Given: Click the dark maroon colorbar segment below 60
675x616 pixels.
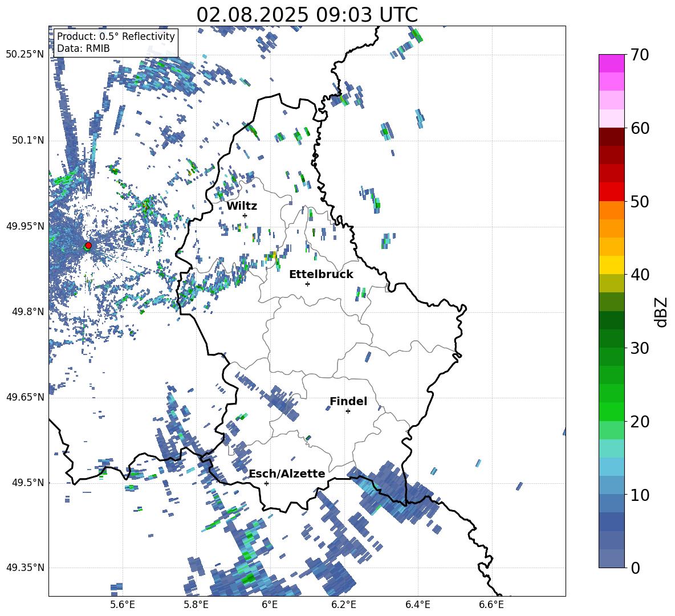Looking at the screenshot, I should point(611,136).
